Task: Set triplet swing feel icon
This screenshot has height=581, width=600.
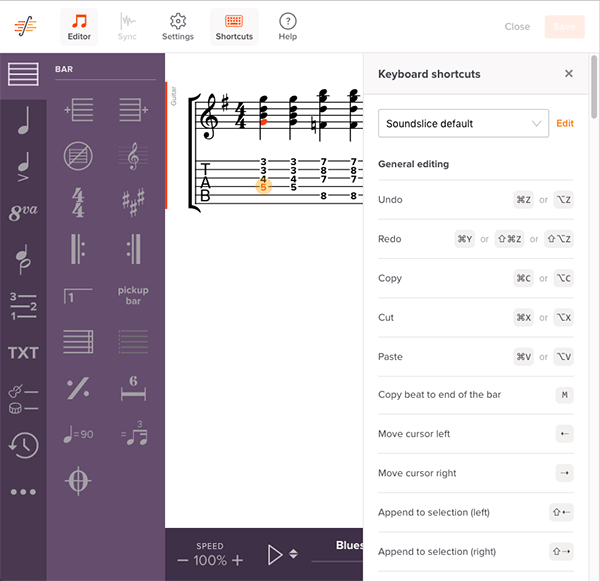Action: 133,434
